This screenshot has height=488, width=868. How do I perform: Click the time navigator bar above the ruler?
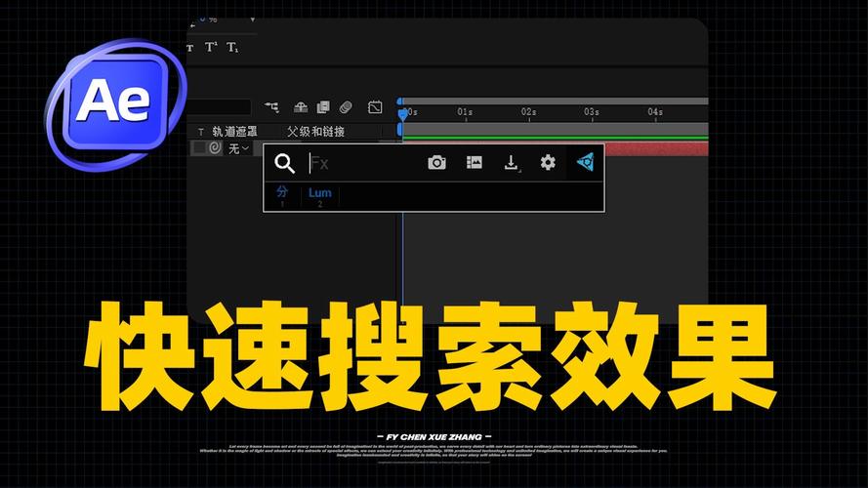[556, 102]
